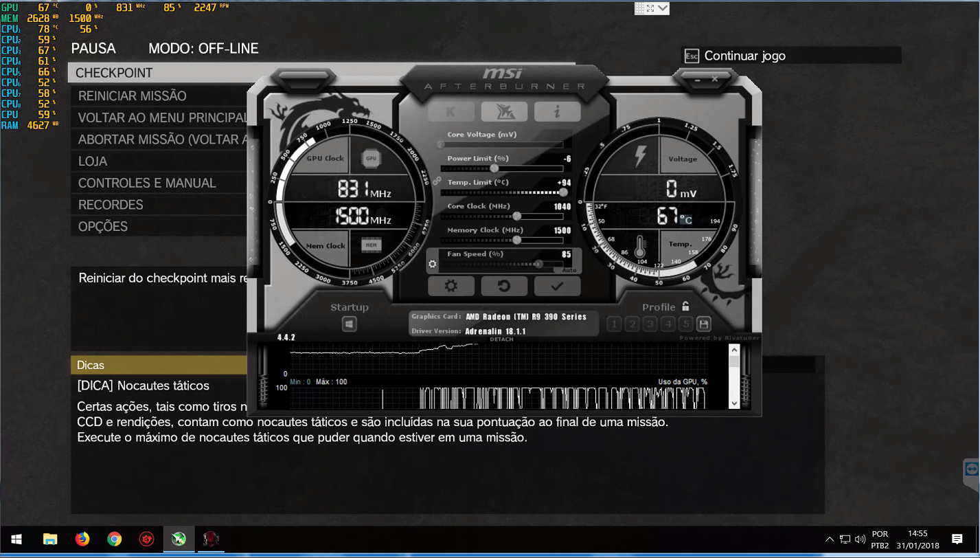The width and height of the screenshot is (980, 558).
Task: Select profile slot 4
Action: pyautogui.click(x=668, y=324)
